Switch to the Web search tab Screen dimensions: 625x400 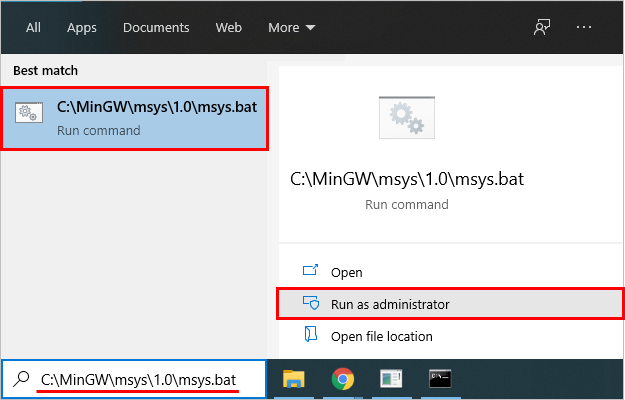228,27
